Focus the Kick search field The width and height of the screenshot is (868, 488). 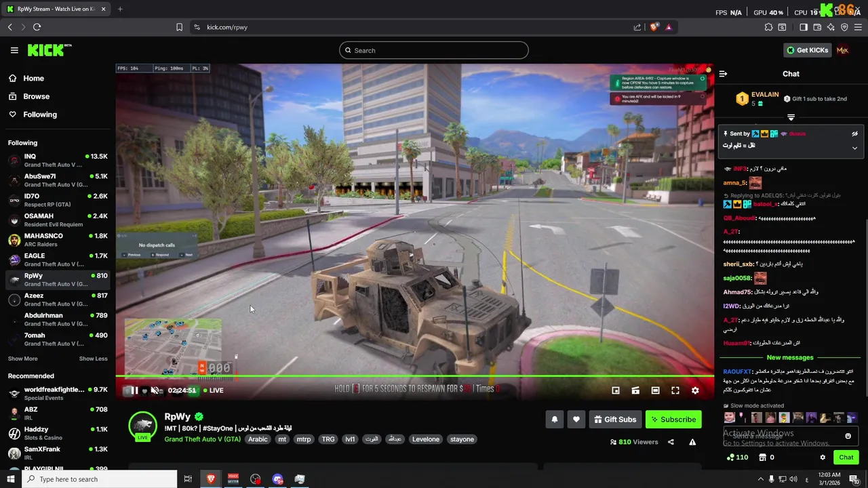tap(434, 50)
